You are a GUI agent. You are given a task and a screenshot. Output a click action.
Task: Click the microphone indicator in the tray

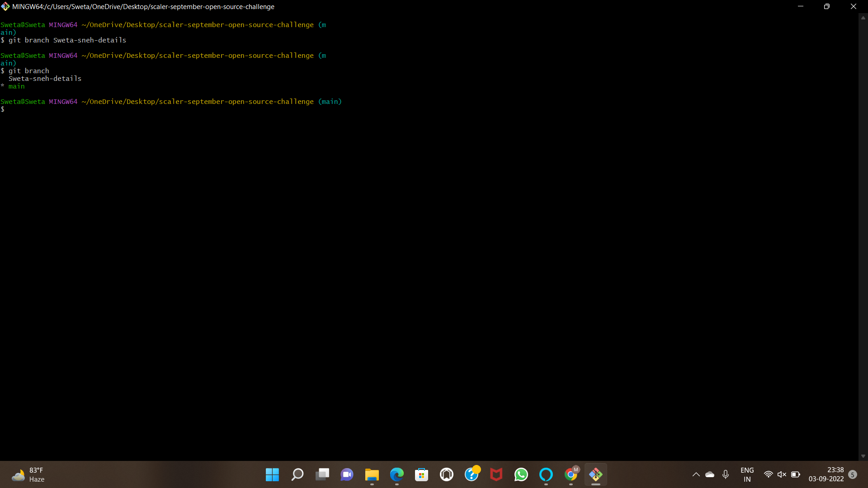point(726,474)
